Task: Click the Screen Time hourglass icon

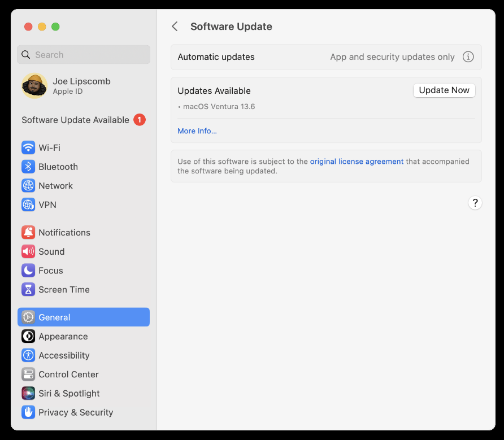Action: click(28, 289)
